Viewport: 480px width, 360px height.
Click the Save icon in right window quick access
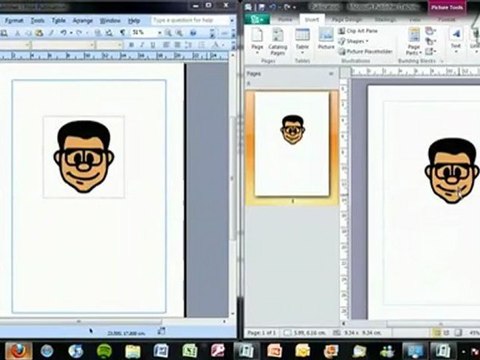tap(262, 7)
